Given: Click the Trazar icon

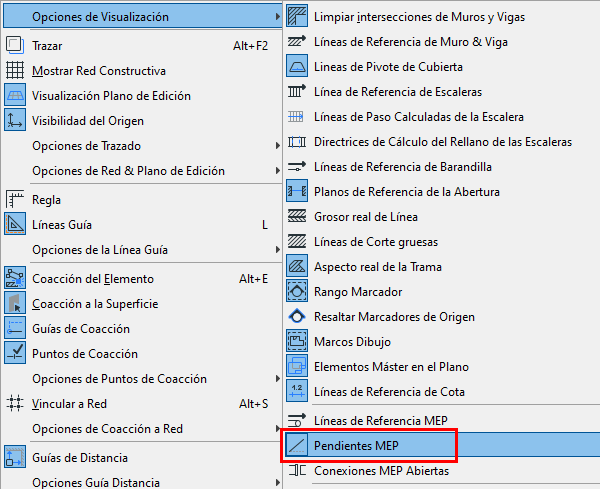Looking at the screenshot, I should pyautogui.click(x=15, y=46).
